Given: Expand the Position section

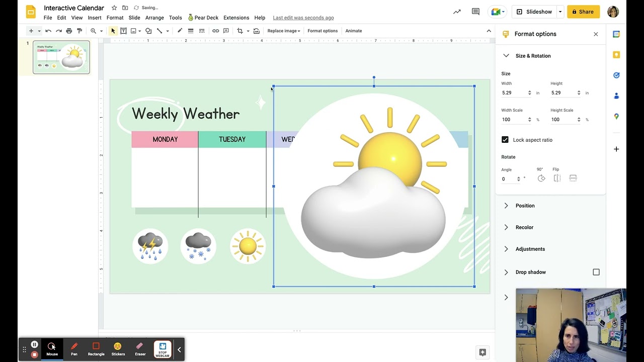Looking at the screenshot, I should (506, 206).
